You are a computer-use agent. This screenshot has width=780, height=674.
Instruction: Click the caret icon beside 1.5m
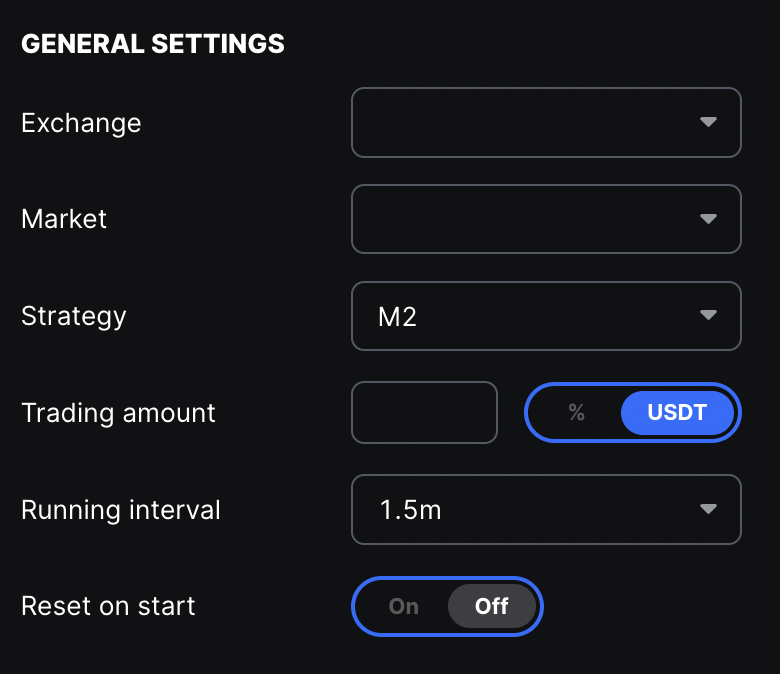click(x=708, y=509)
